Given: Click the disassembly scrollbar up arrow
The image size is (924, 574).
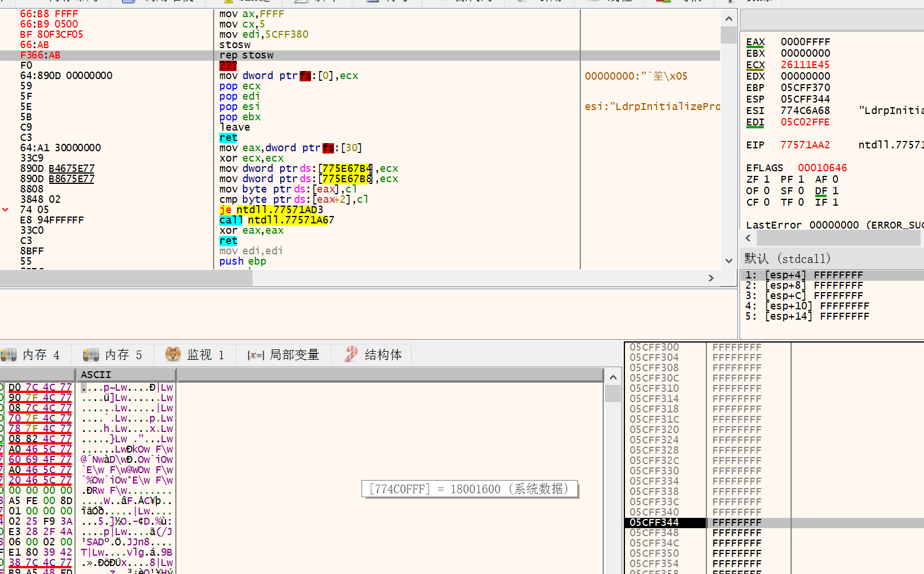Looking at the screenshot, I should 729,19.
